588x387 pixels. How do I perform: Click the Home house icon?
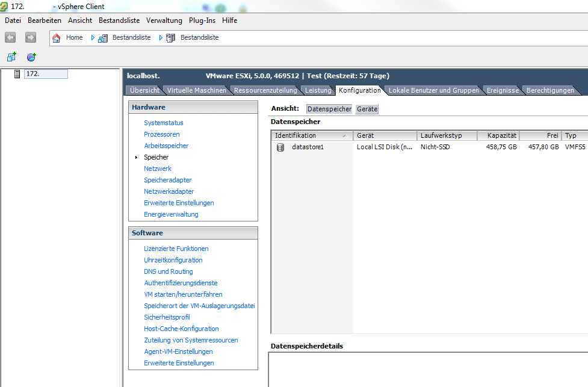point(56,38)
